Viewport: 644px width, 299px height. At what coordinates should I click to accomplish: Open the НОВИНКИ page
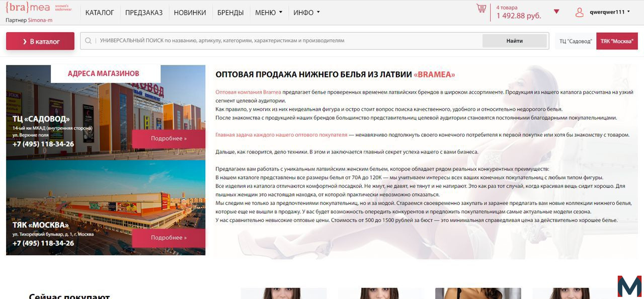click(190, 13)
